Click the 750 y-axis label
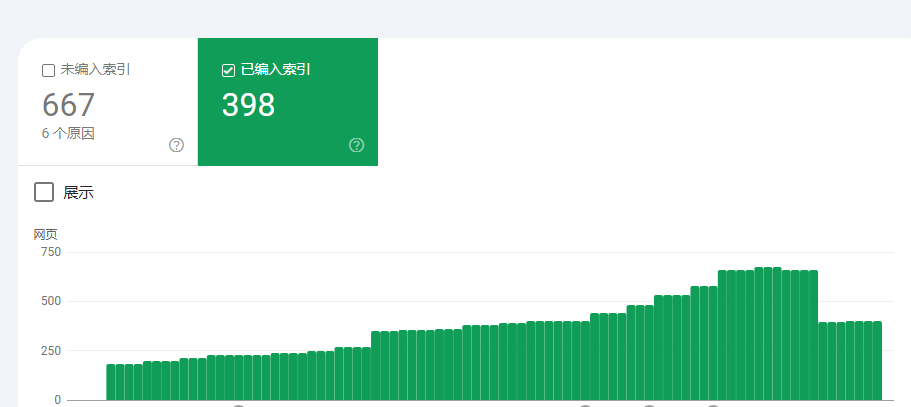 point(50,252)
